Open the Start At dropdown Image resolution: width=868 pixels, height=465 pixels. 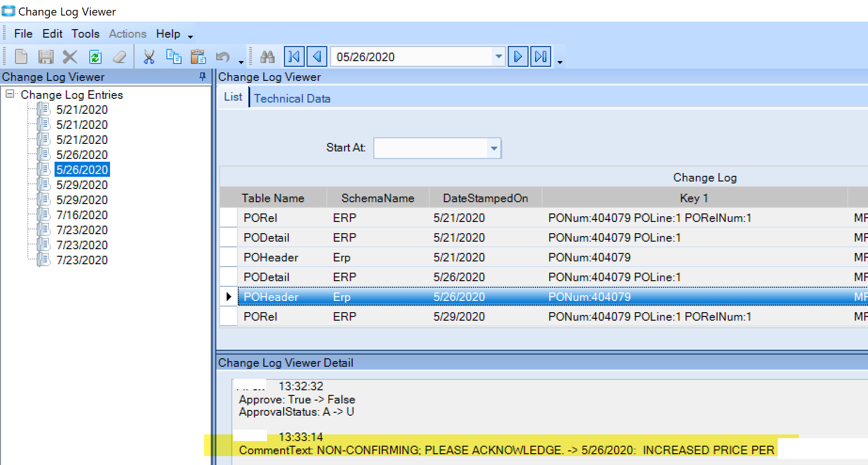494,148
